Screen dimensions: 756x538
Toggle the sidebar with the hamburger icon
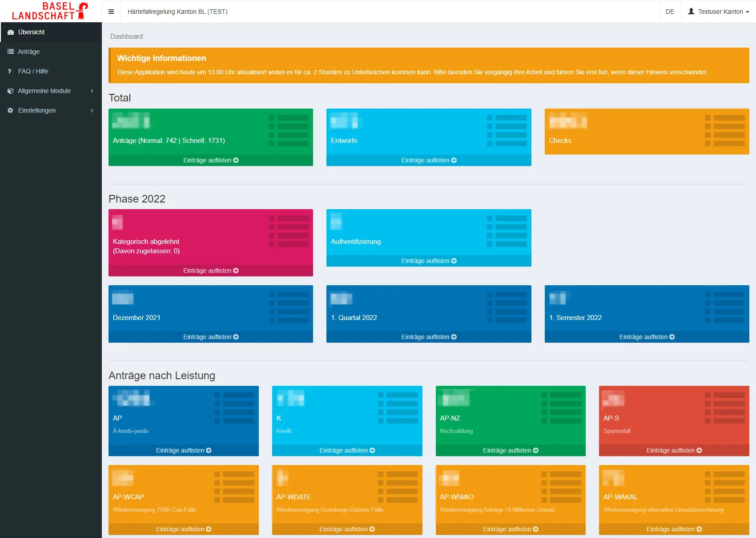111,12
